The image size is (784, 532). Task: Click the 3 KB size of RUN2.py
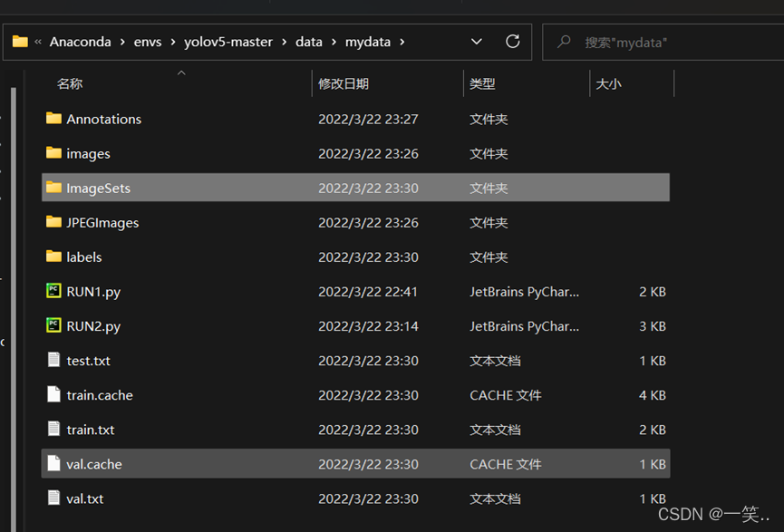[653, 326]
